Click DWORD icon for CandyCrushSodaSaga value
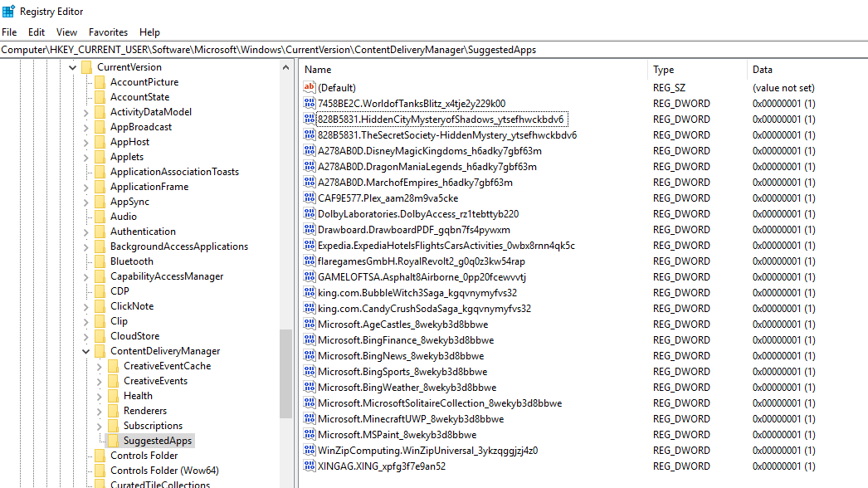 point(310,308)
